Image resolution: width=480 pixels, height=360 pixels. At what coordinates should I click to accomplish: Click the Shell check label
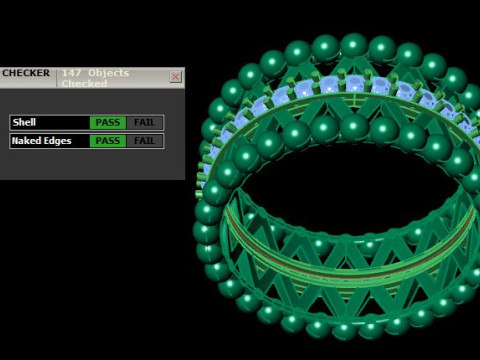tap(24, 122)
